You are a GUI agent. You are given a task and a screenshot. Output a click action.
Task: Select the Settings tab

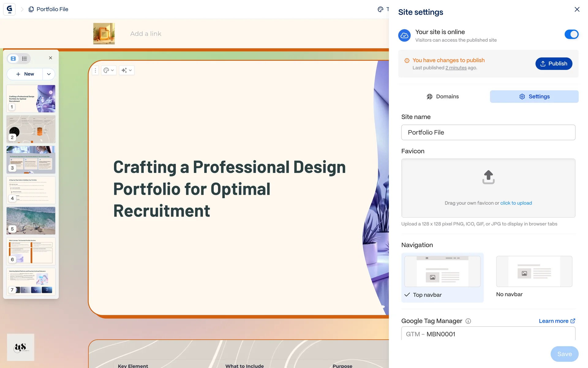click(534, 97)
